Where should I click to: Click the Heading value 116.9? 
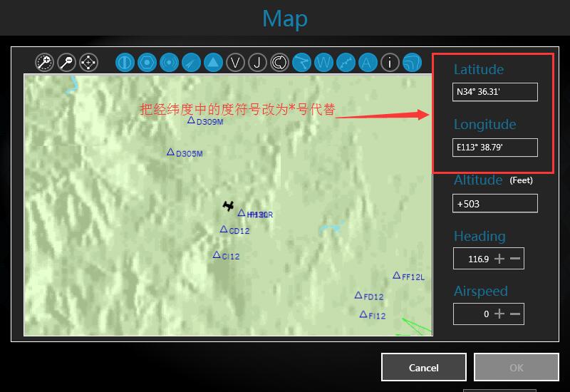[x=478, y=259]
